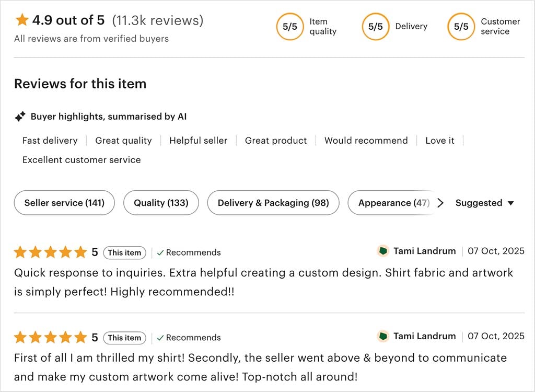535x392 pixels.
Task: Click the Fast delivery highlight tag
Action: 50,141
